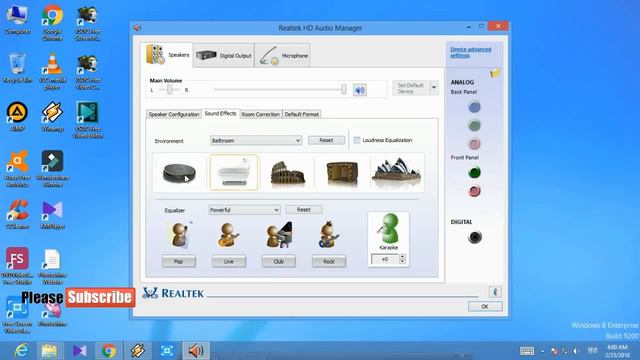This screenshot has height=360, width=640.
Task: Open File Explorer from the taskbar
Action: pyautogui.click(x=49, y=351)
